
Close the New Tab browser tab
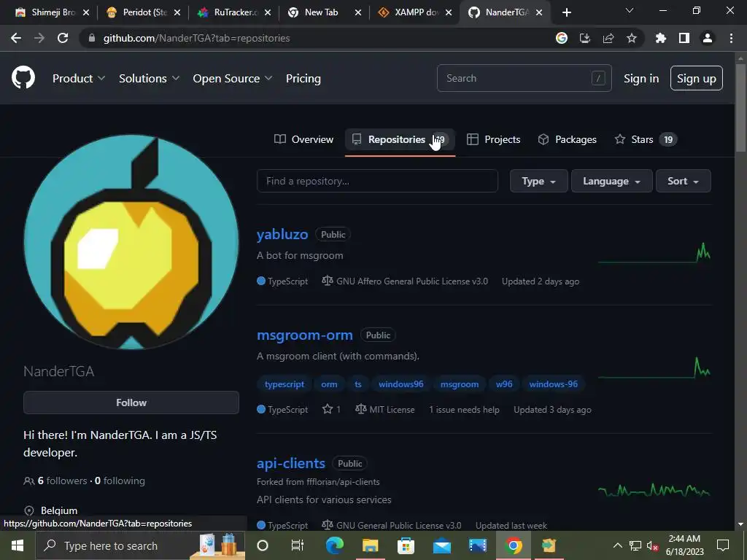(358, 12)
